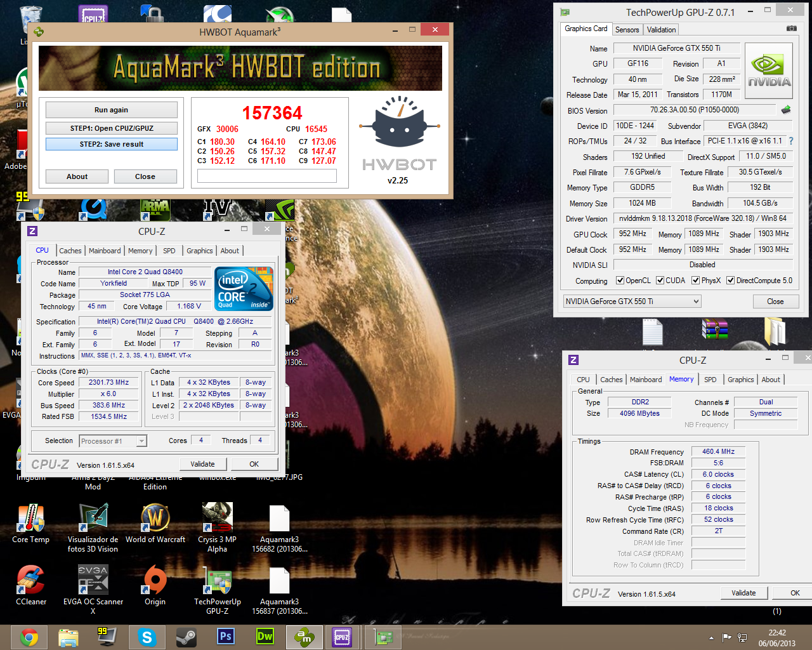Toggle the DirectCompute 5.0 checkbox
The height and width of the screenshot is (650, 812).
coord(730,280)
